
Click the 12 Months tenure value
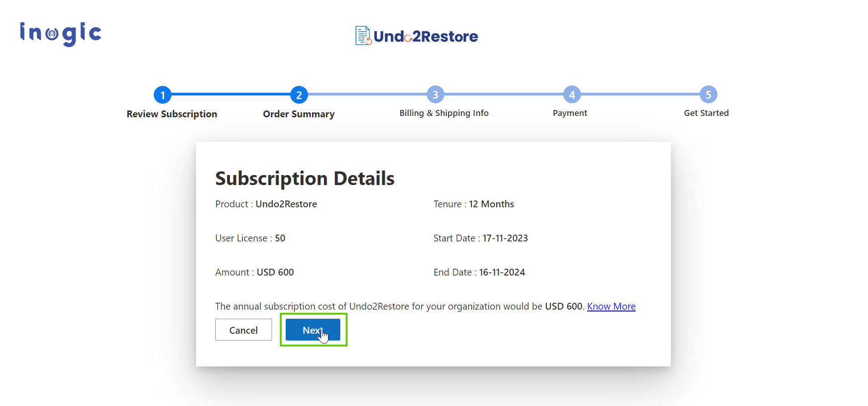(x=491, y=204)
